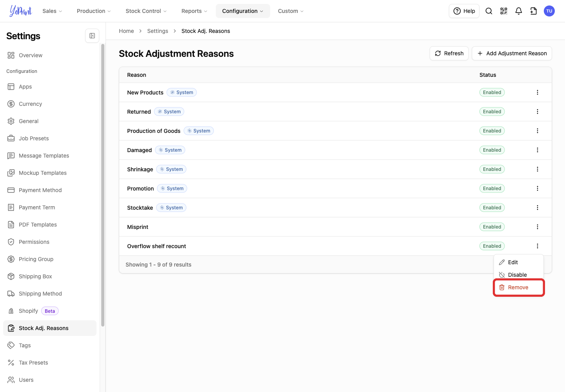Open Tax Presets settings
Viewport: 565px width, 392px height.
(50, 363)
